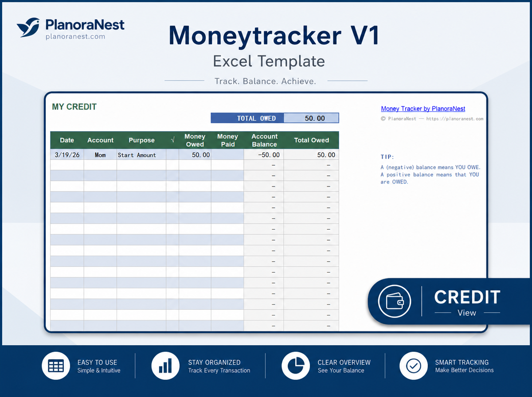Select the Start Amount purpose cell

point(141,155)
